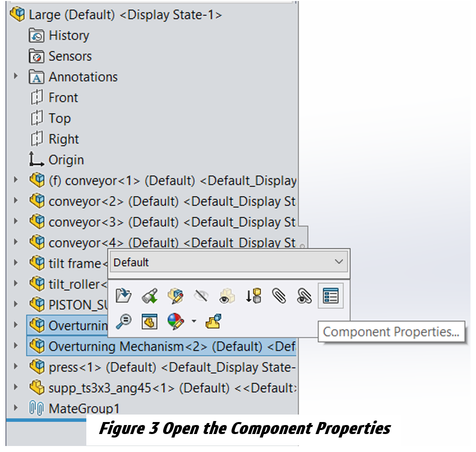Click the paperclip with eye icon
The height and width of the screenshot is (452, 476).
point(304,296)
